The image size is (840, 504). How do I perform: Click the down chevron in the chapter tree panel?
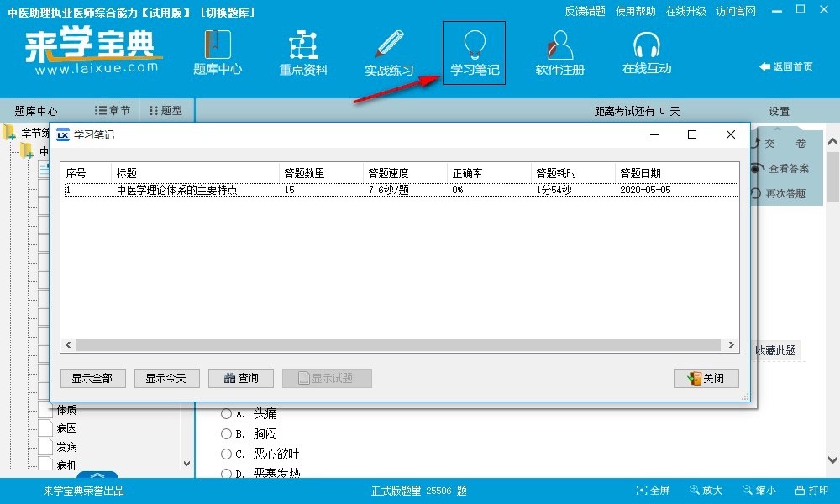(x=186, y=463)
